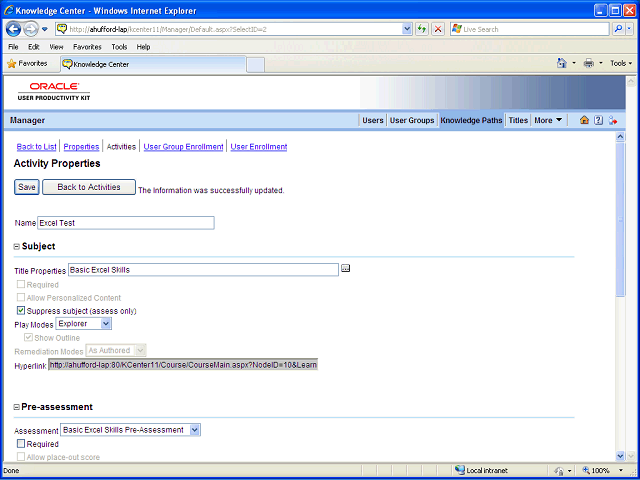Open the Remediation Modes dropdown

116,350
